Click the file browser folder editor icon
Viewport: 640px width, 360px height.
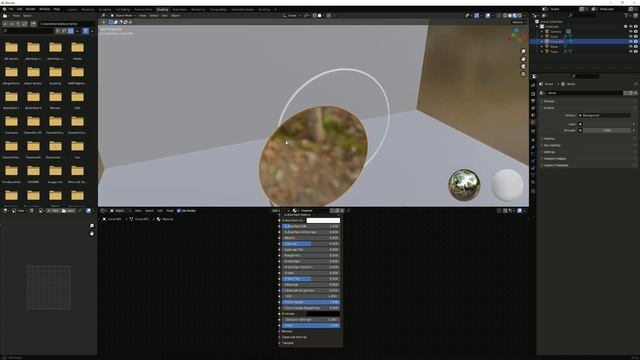click(5, 16)
